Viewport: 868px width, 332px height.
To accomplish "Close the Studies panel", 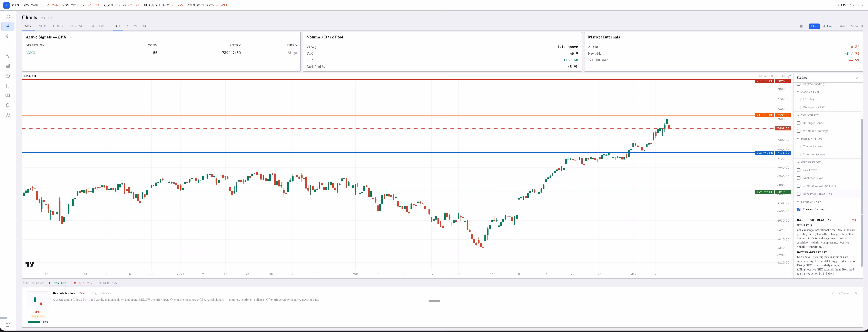I will click(x=857, y=78).
